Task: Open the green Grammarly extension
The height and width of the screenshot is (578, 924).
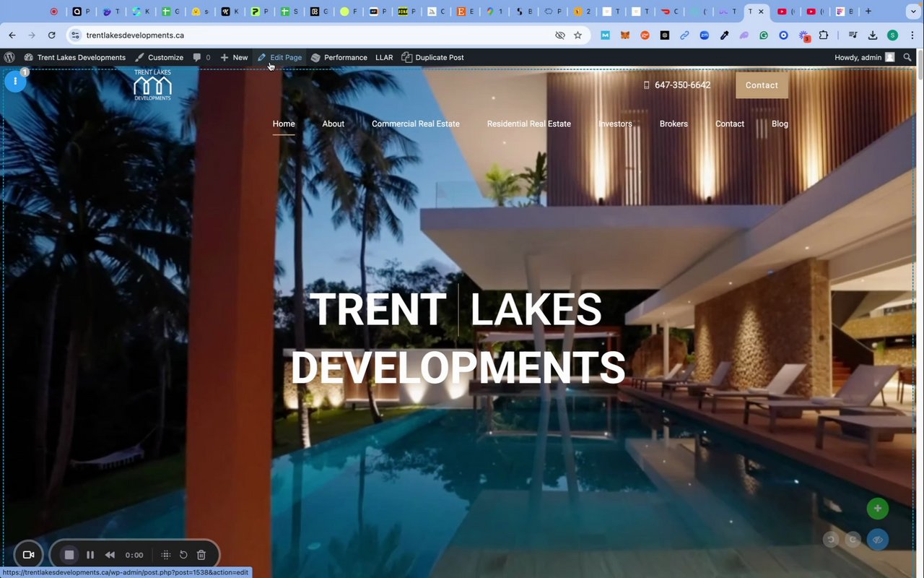Action: [x=764, y=35]
